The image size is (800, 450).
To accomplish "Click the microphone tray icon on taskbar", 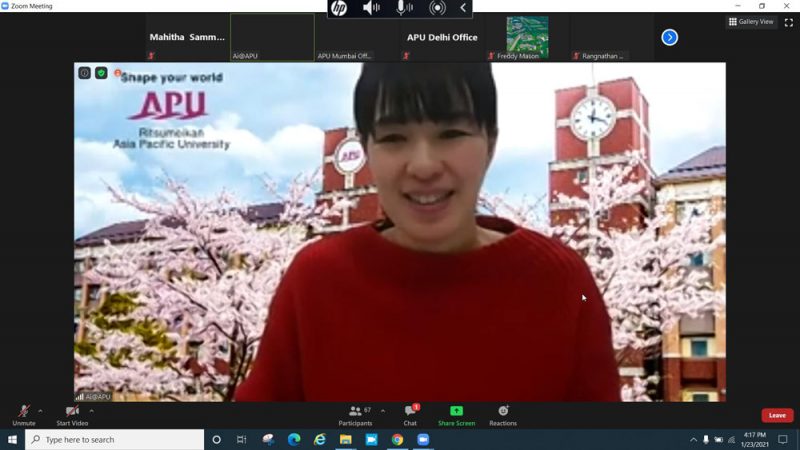I will (706, 440).
